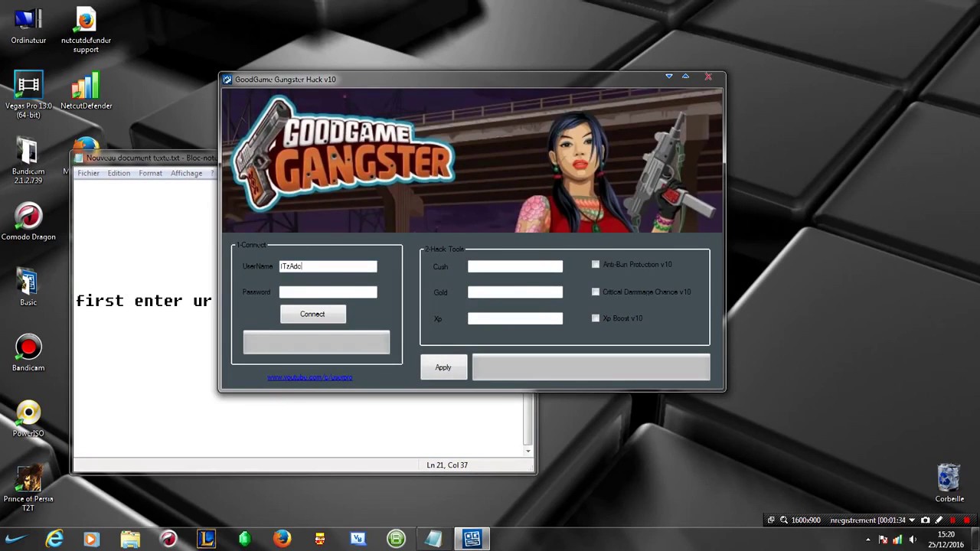Screen dimensions: 980x551
Task: Click the blue down arrow in hack title bar
Action: pos(669,77)
